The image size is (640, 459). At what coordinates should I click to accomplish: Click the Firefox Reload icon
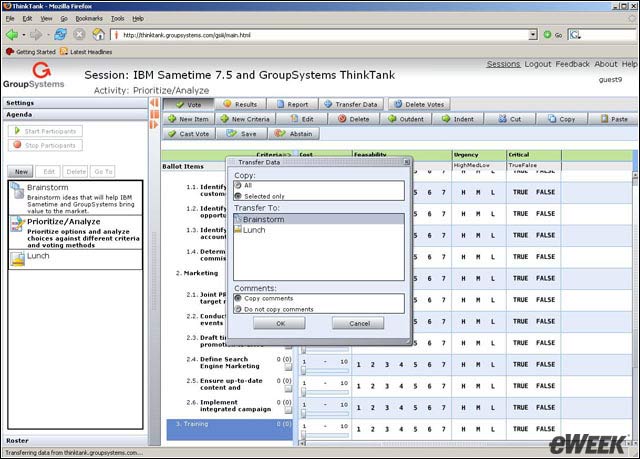tap(60, 34)
